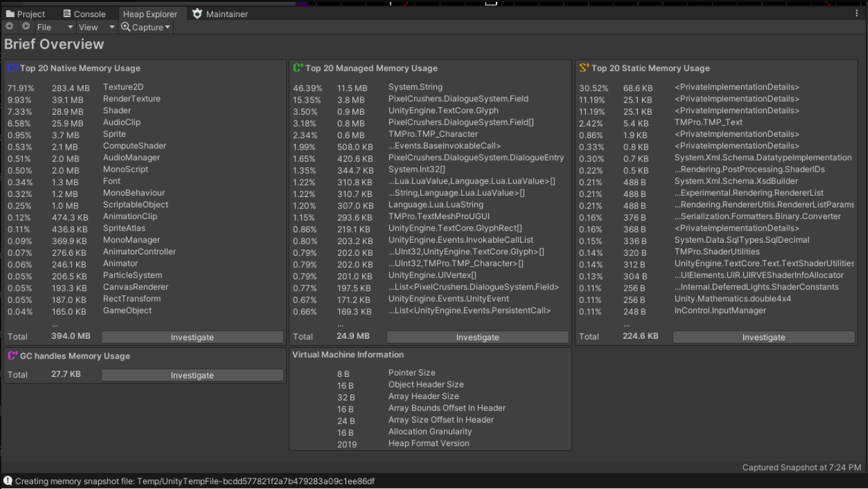Select the ComputeShader row
Image resolution: width=868 pixels, height=489 pixels.
145,146
